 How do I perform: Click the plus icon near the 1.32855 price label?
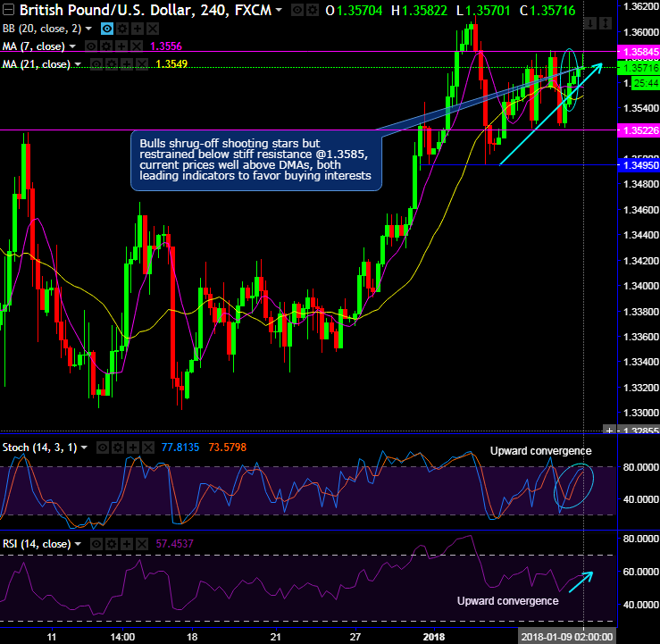(609, 431)
